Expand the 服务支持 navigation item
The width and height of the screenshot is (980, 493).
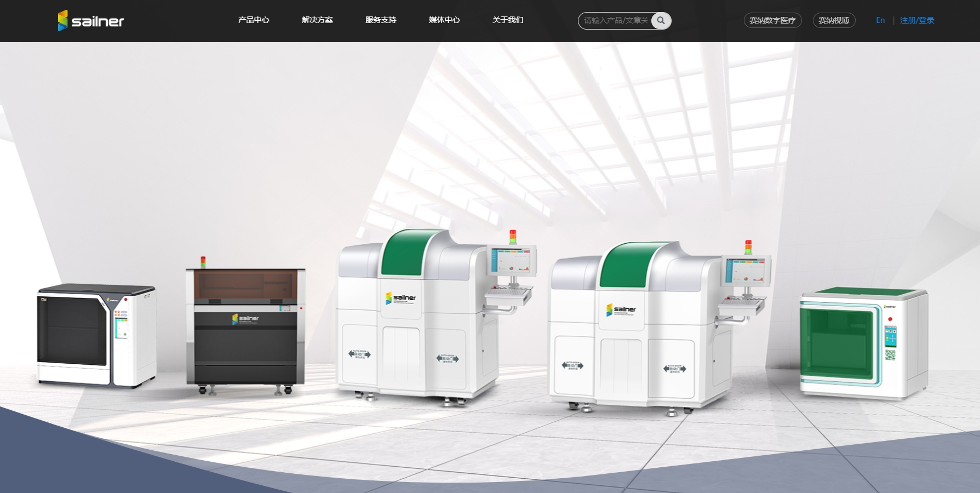point(381,20)
